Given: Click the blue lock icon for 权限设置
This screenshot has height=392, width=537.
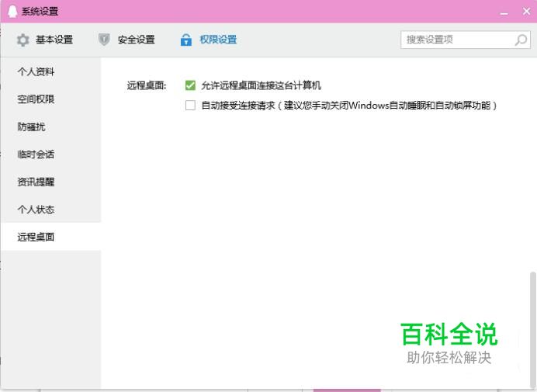Looking at the screenshot, I should click(x=186, y=40).
